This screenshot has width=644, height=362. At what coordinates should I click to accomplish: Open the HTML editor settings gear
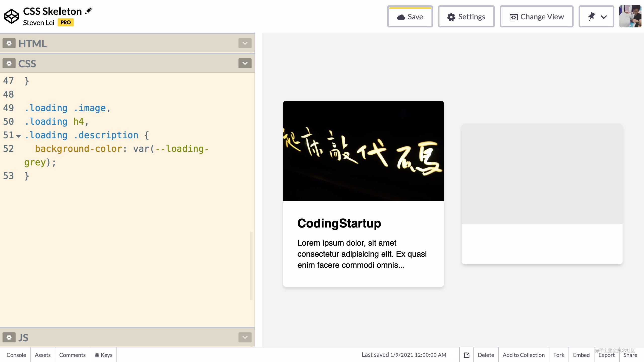point(9,43)
